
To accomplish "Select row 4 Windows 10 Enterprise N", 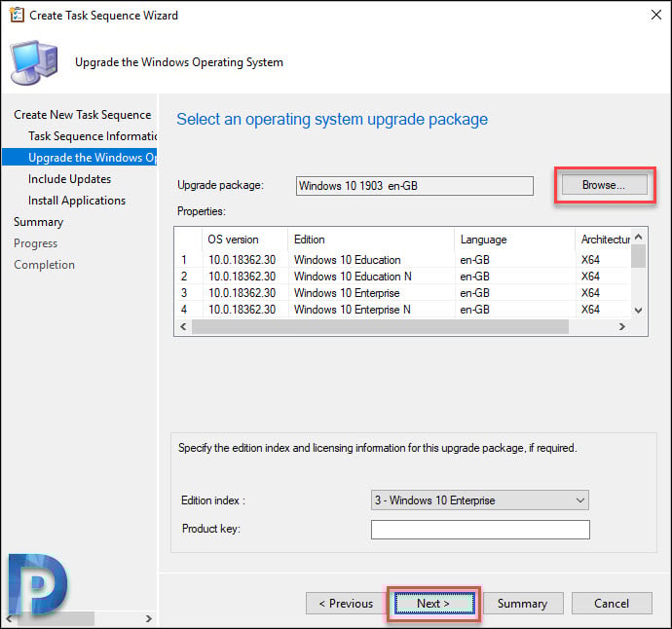I will pyautogui.click(x=403, y=310).
